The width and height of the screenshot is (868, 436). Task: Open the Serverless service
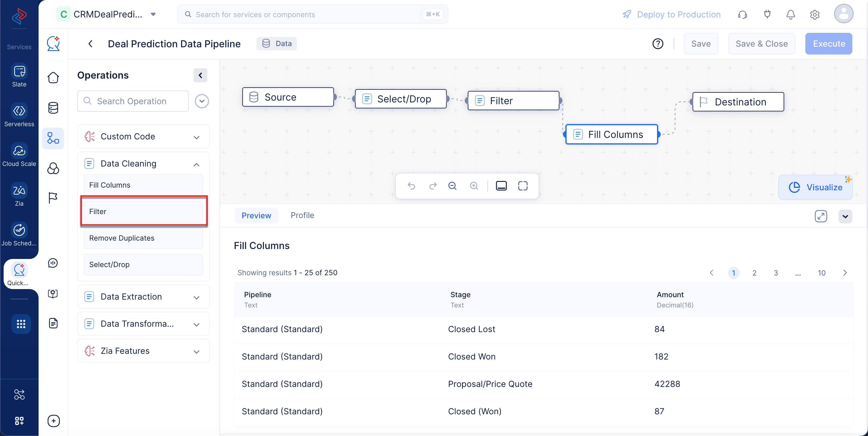point(19,116)
